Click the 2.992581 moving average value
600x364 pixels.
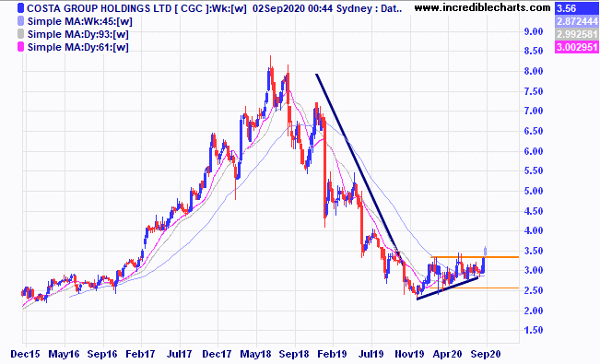pyautogui.click(x=576, y=34)
